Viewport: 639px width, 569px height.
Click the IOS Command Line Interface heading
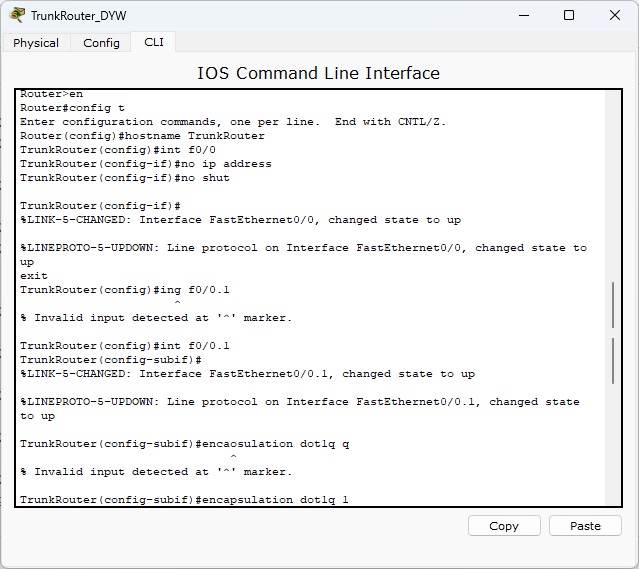tap(318, 73)
